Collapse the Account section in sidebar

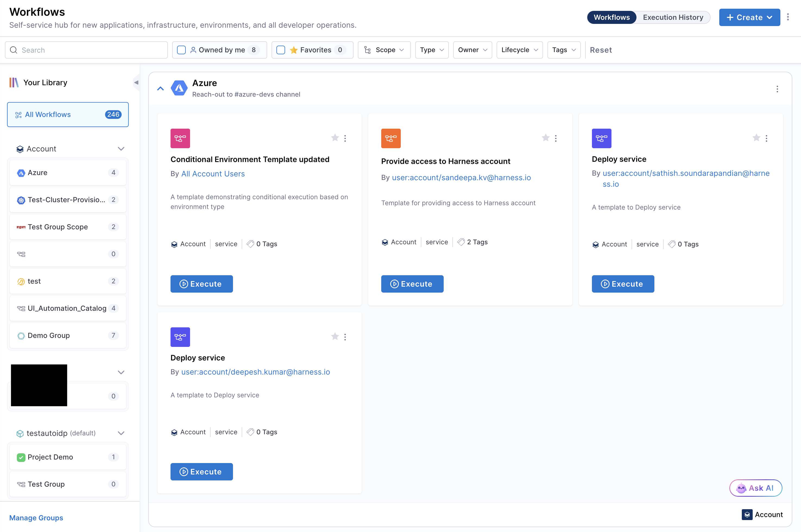121,149
